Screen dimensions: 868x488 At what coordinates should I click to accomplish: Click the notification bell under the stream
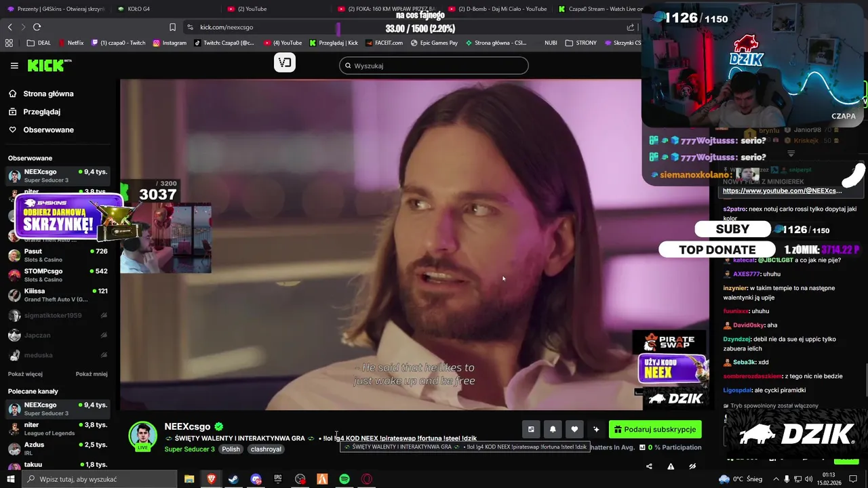coord(553,429)
